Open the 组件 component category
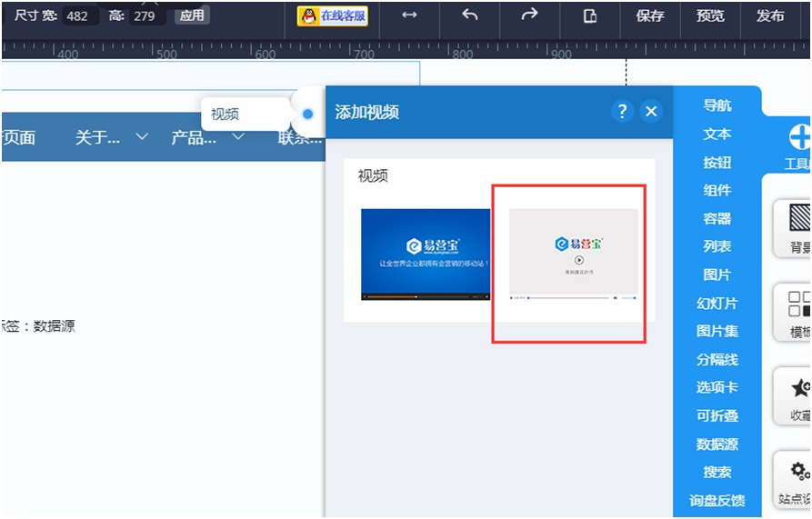 (717, 190)
